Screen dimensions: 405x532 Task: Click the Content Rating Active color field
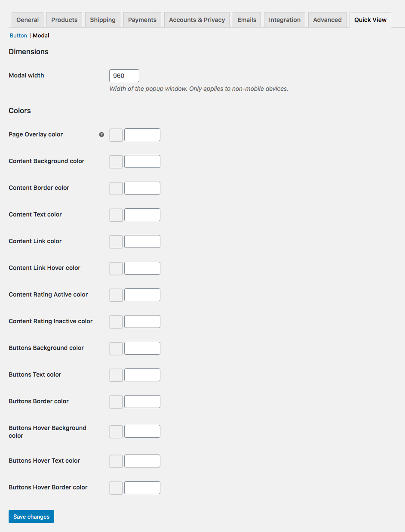pyautogui.click(x=142, y=295)
